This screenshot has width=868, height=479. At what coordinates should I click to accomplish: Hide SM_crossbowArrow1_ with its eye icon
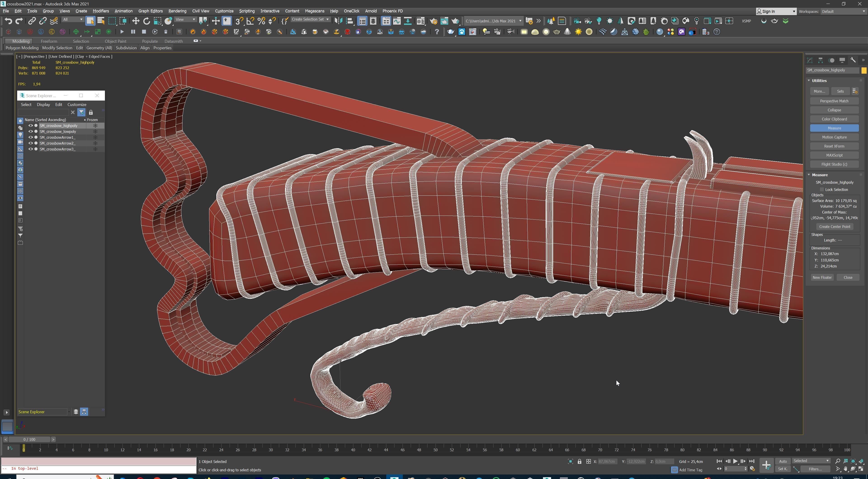pos(30,137)
